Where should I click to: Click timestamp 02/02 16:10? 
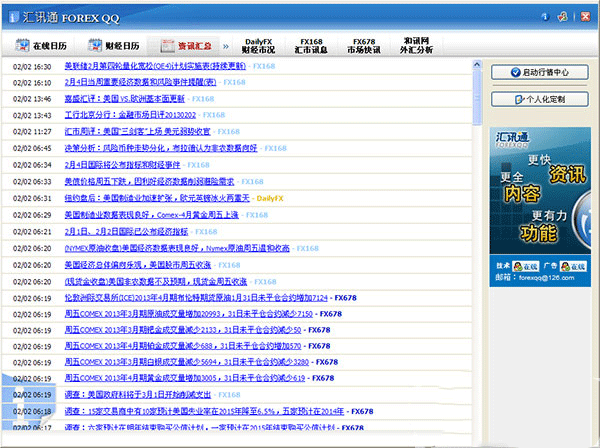click(32, 83)
